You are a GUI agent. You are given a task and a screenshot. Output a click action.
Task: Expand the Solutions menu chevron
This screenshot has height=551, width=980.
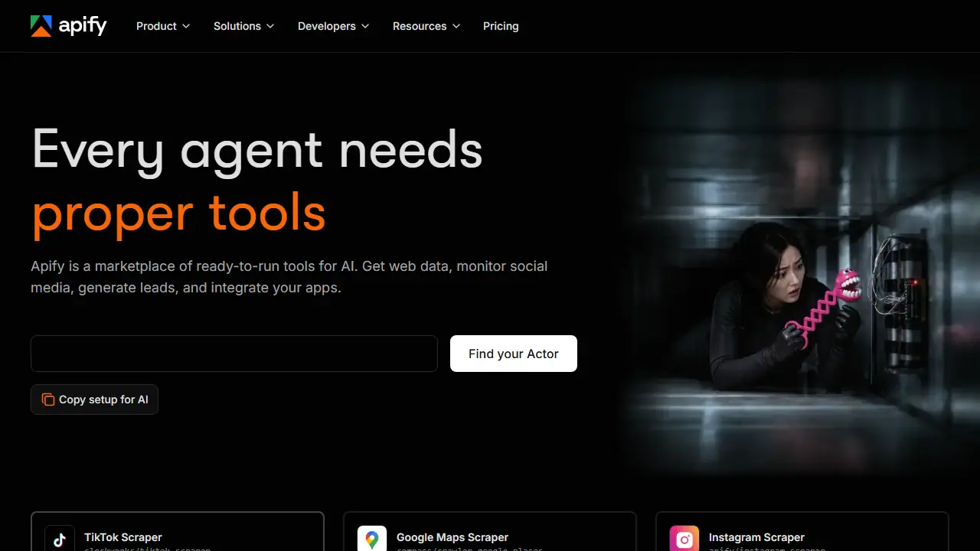pyautogui.click(x=269, y=26)
